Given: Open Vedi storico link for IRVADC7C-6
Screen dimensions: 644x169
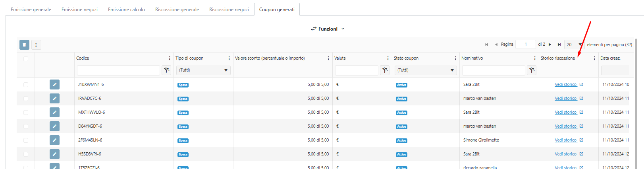Looking at the screenshot, I should click(566, 98).
